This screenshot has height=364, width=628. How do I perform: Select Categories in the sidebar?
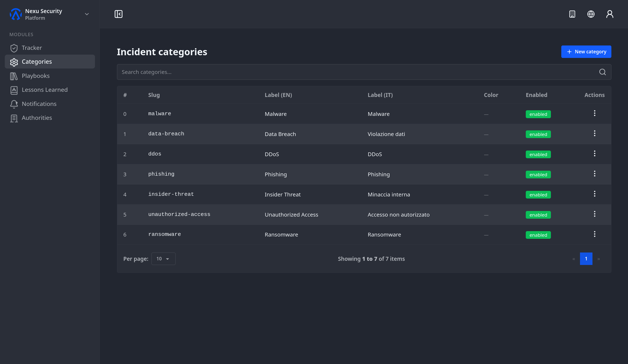[x=50, y=62]
